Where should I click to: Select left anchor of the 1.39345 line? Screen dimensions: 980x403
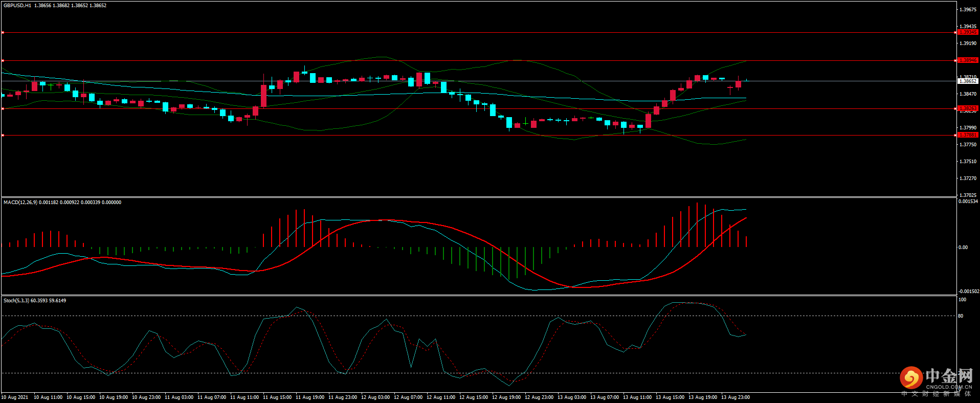(x=3, y=33)
